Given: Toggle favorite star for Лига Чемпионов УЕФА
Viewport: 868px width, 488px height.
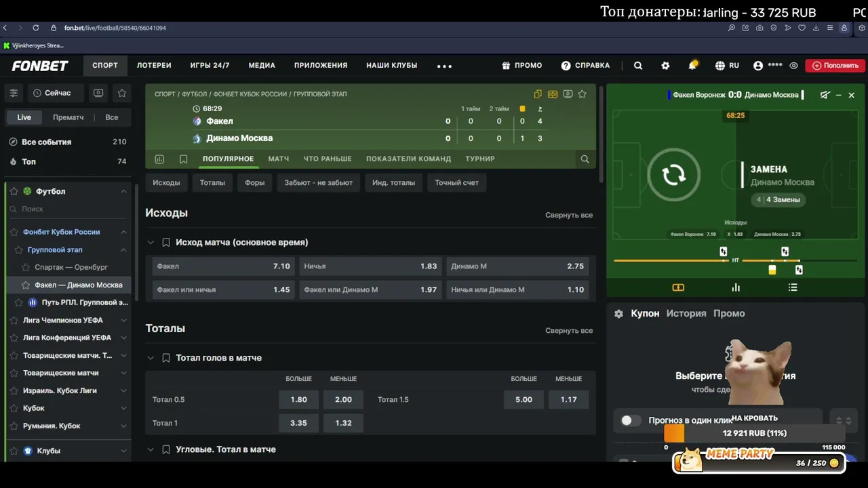Looking at the screenshot, I should coord(14,320).
